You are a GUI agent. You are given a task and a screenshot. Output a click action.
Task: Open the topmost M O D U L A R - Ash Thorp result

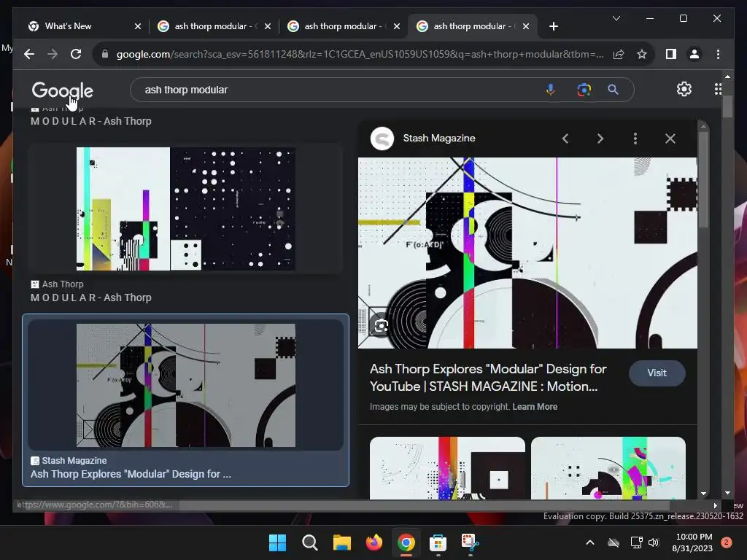91,121
